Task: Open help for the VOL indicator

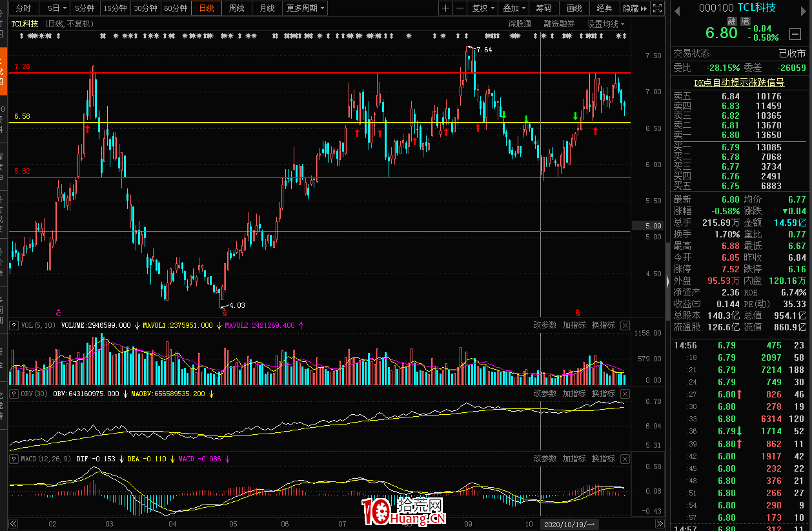Action: click(14, 325)
